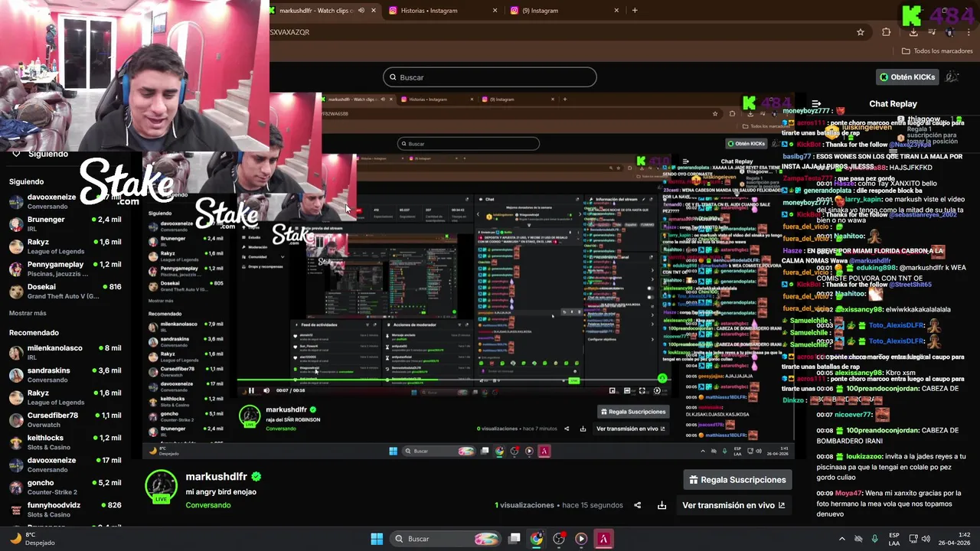The image size is (980, 551).
Task: Open the Todos los marcadores folder
Action: coord(937,51)
